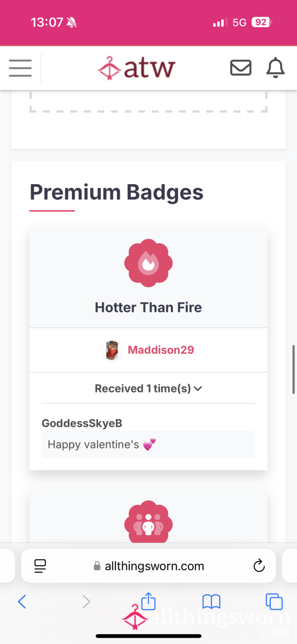Open the hamburger navigation menu
The width and height of the screenshot is (297, 644).
pyautogui.click(x=20, y=68)
